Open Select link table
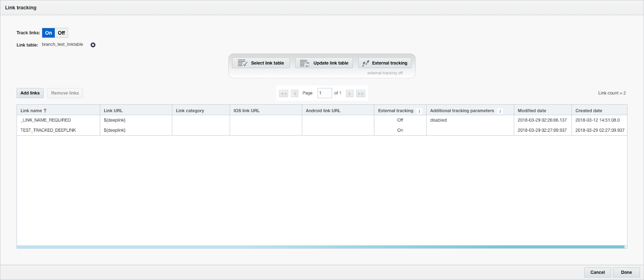This screenshot has height=280, width=644. 261,63
